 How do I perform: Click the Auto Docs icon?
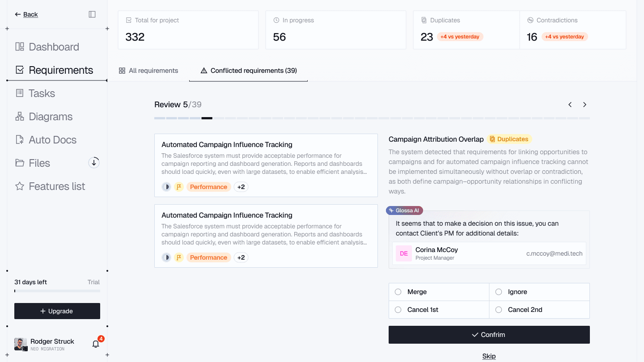click(19, 139)
